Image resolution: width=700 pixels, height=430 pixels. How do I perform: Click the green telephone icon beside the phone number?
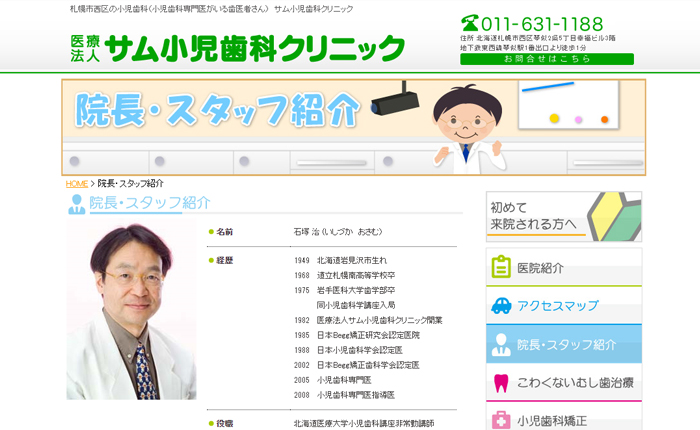tap(470, 23)
